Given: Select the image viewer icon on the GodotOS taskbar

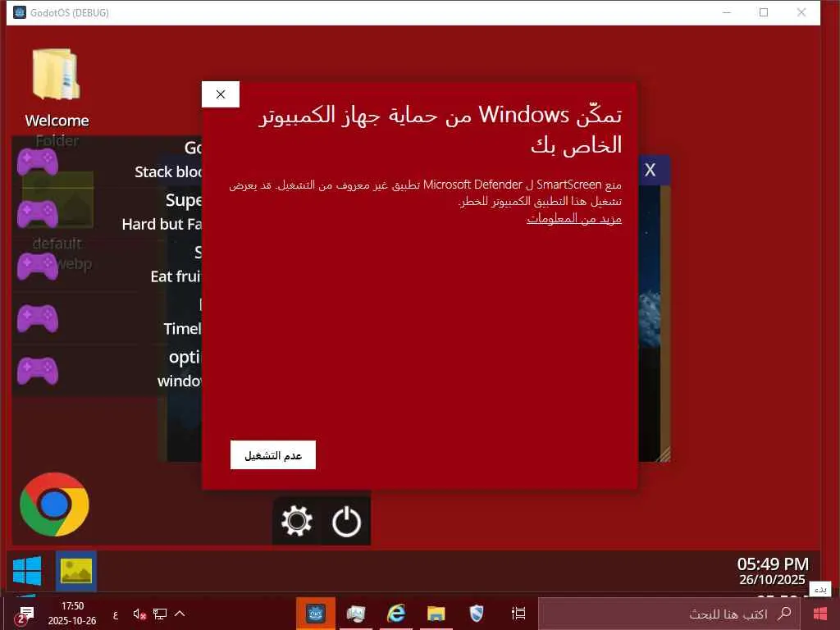Looking at the screenshot, I should coord(76,571).
